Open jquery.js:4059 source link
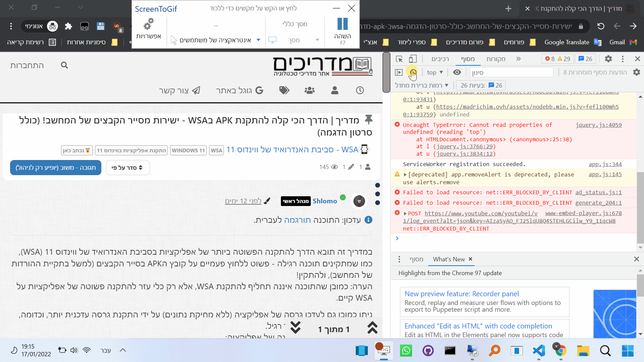Screen dimensions: 644x362 tap(598, 125)
